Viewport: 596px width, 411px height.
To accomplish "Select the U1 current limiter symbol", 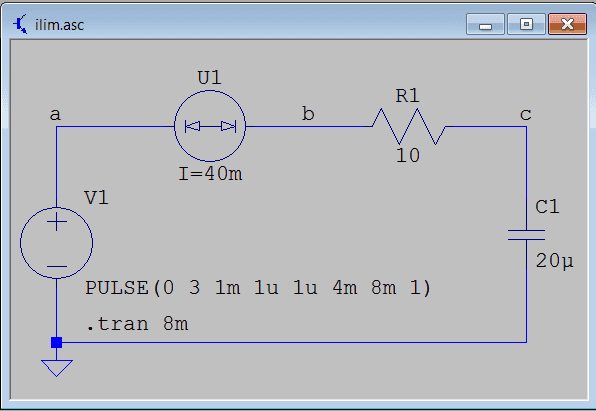I will click(x=210, y=126).
